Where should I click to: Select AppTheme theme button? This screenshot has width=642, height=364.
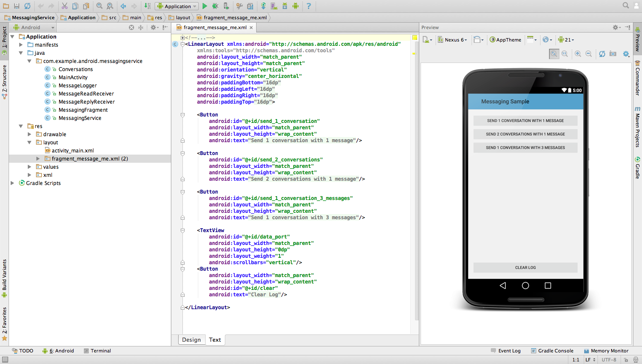(505, 40)
